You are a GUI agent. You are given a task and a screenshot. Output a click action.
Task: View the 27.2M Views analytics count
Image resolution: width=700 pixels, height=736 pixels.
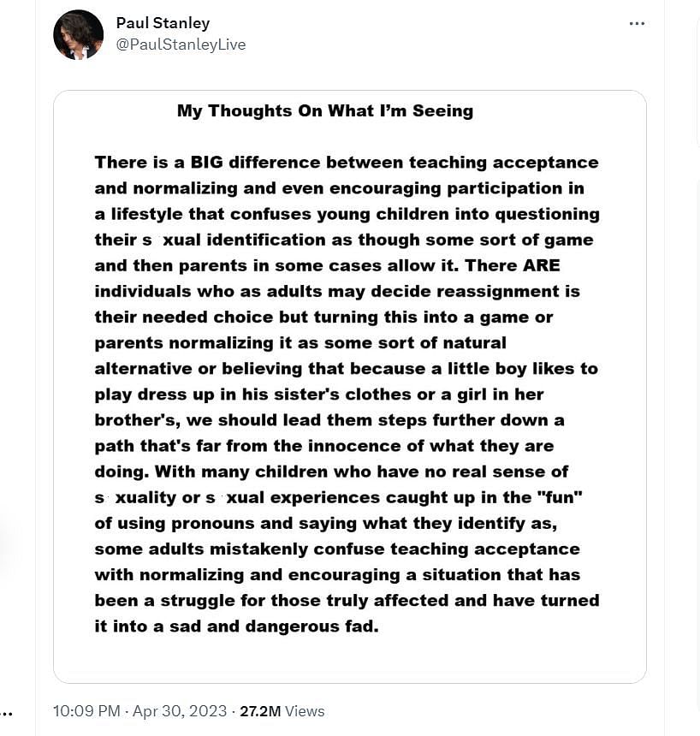282,711
